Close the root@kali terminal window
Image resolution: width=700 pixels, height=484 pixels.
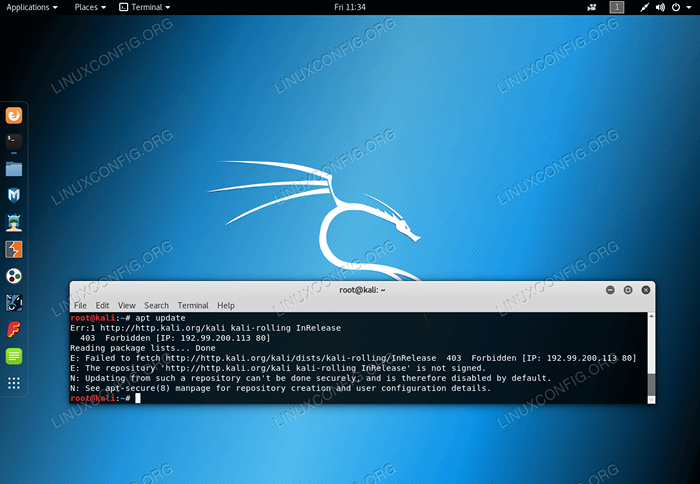pos(646,290)
